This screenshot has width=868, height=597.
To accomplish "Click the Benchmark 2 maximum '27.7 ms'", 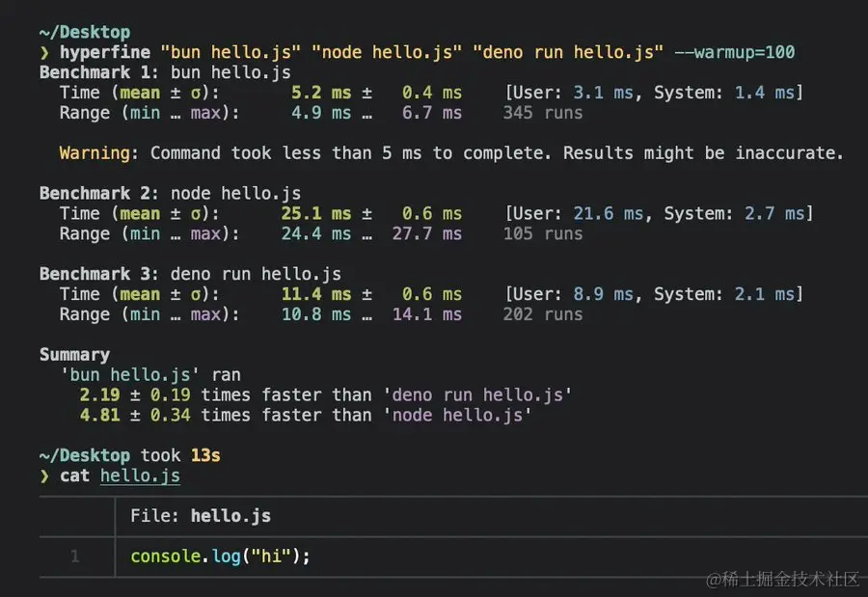I will pyautogui.click(x=427, y=233).
